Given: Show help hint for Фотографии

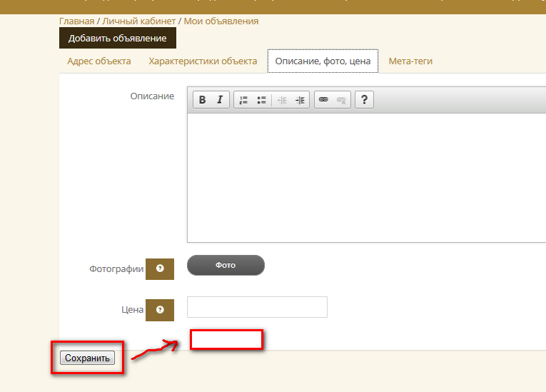Looking at the screenshot, I should pyautogui.click(x=160, y=268).
